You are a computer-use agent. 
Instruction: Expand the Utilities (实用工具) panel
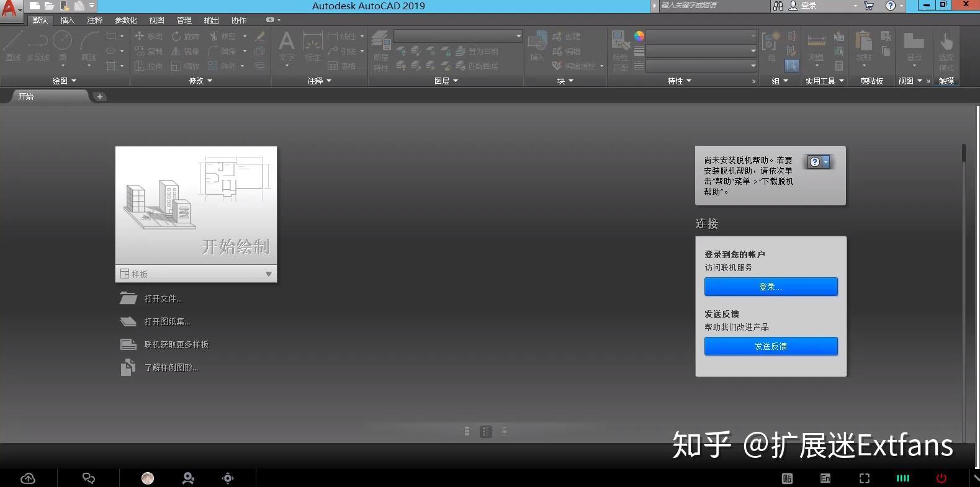point(824,81)
